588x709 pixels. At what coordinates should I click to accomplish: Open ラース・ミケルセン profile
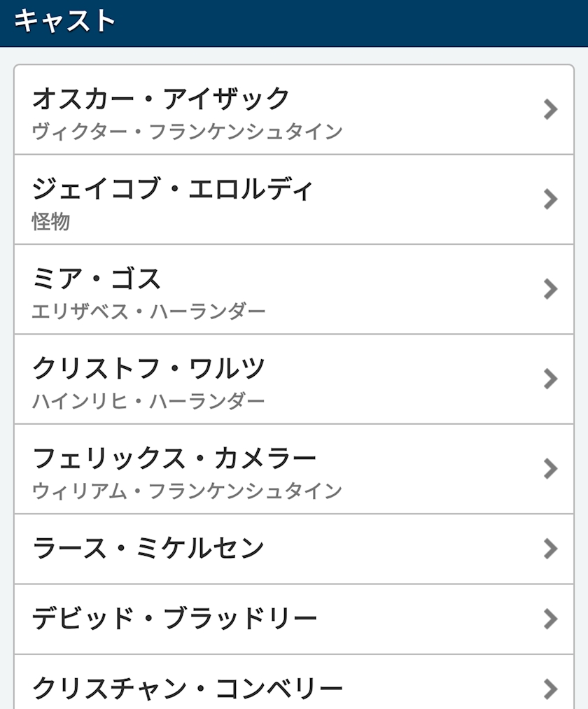tap(148, 549)
